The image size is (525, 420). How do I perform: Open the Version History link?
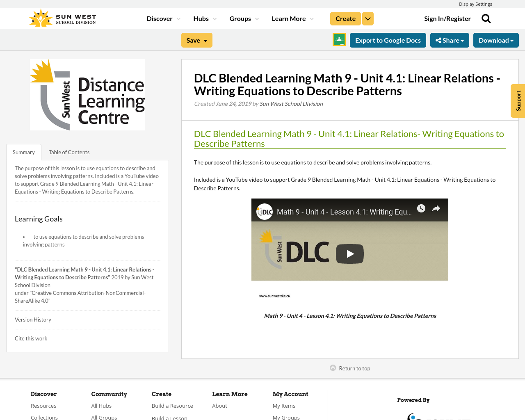click(33, 319)
